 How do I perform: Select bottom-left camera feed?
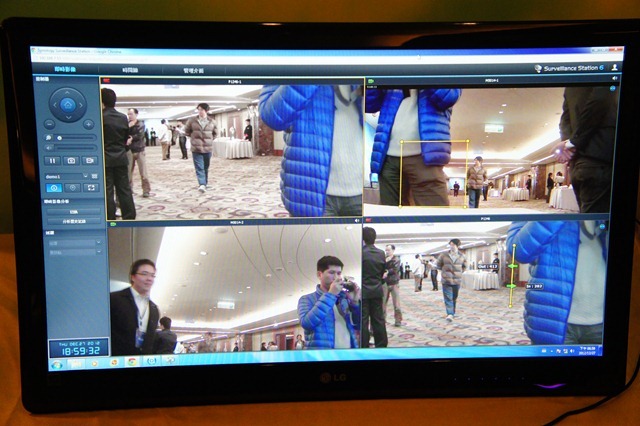235,288
